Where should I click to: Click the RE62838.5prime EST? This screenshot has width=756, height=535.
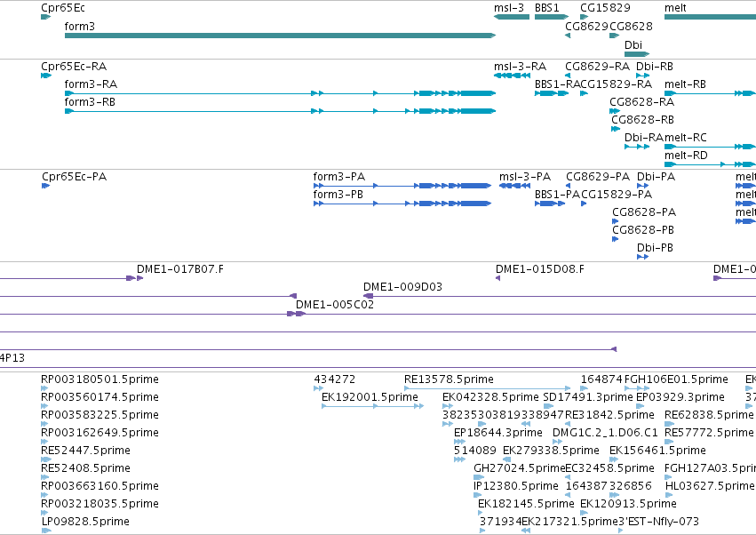[669, 424]
